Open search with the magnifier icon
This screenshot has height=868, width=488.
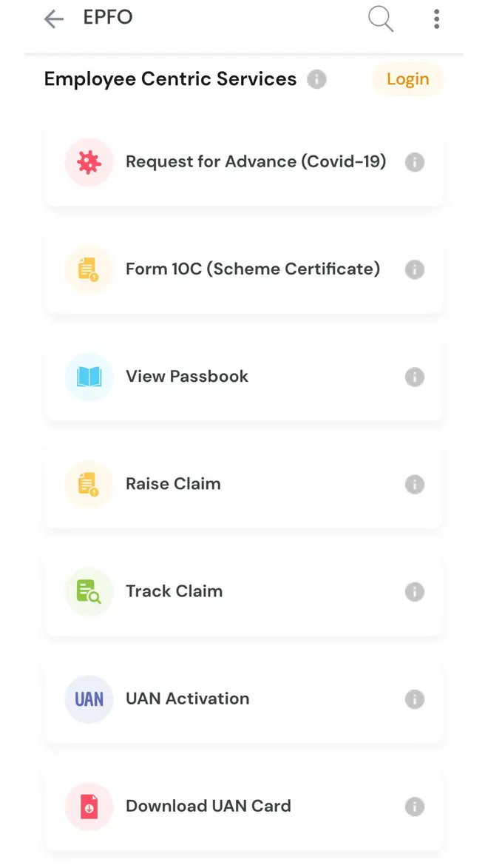(381, 19)
